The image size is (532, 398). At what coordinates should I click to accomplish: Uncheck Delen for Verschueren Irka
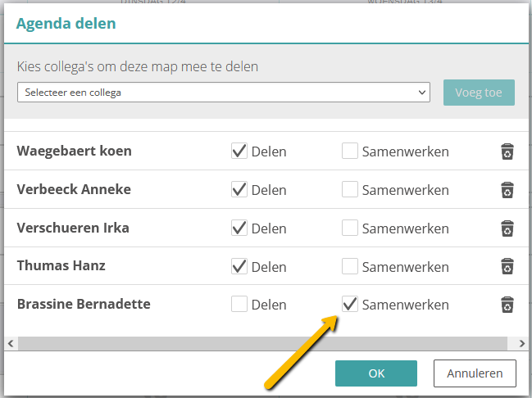(x=239, y=228)
